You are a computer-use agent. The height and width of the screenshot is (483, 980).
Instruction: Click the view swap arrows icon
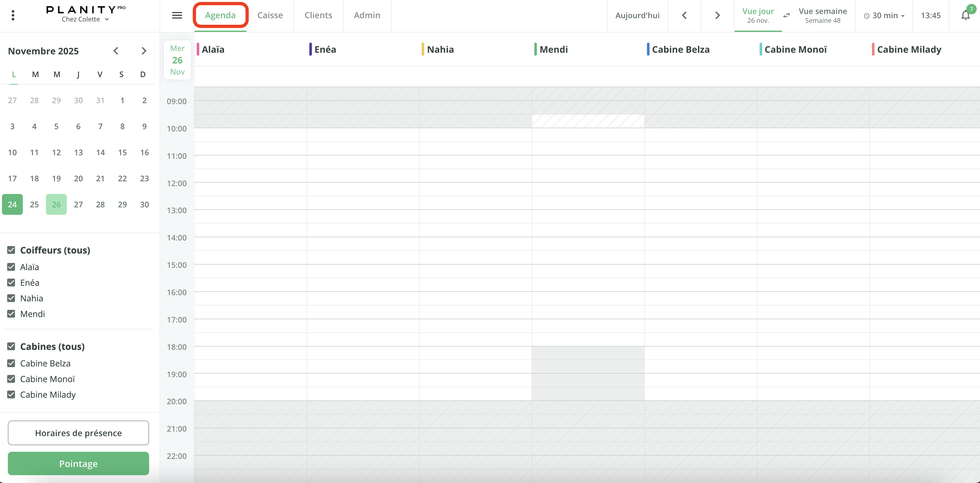pos(786,15)
